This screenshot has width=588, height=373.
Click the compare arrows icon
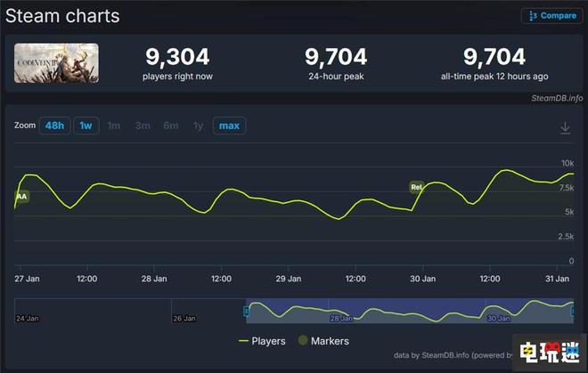coord(533,15)
